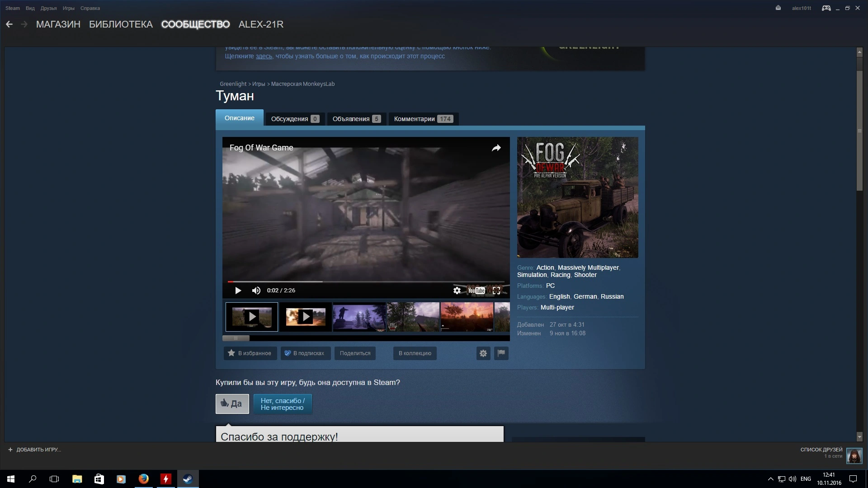Open ALEX-21R profile section
This screenshot has width=868, height=488.
tap(261, 24)
